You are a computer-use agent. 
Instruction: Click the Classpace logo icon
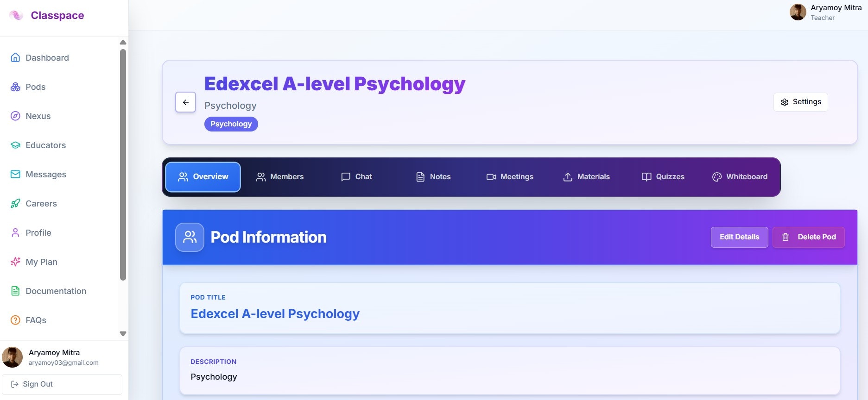[x=16, y=15]
